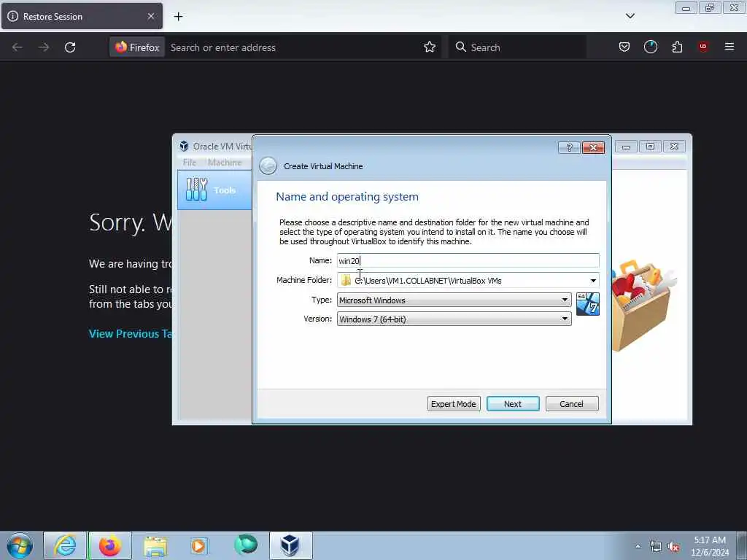Image resolution: width=747 pixels, height=560 pixels.
Task: Expand the Machine Folder dropdown
Action: pyautogui.click(x=593, y=281)
